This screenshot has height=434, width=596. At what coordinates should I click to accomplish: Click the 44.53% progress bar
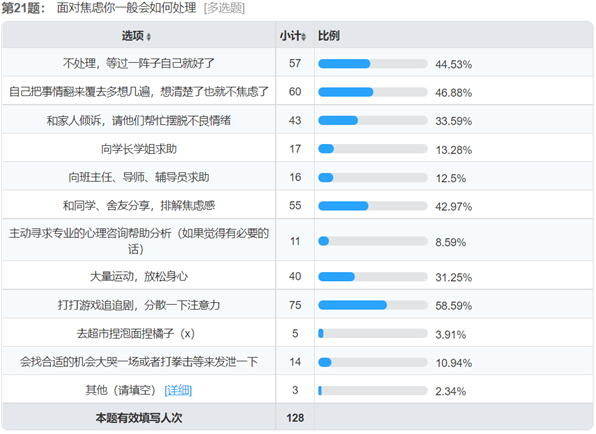click(373, 64)
